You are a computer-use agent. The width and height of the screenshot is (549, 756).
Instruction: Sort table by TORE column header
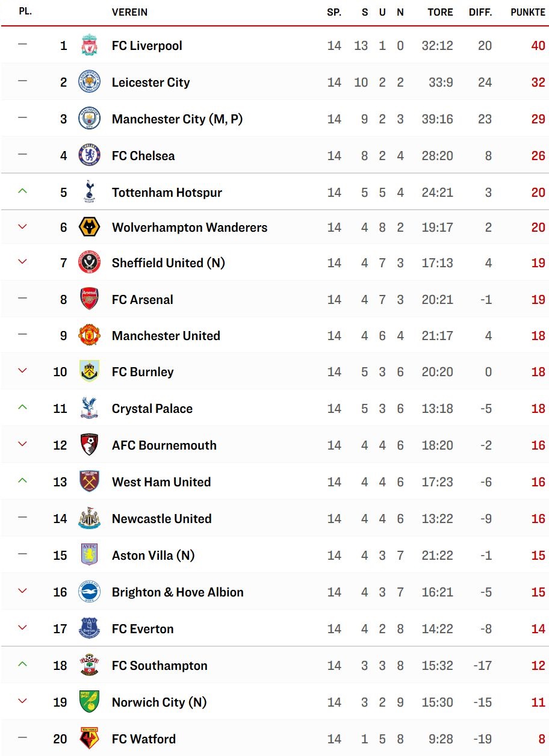(x=440, y=12)
